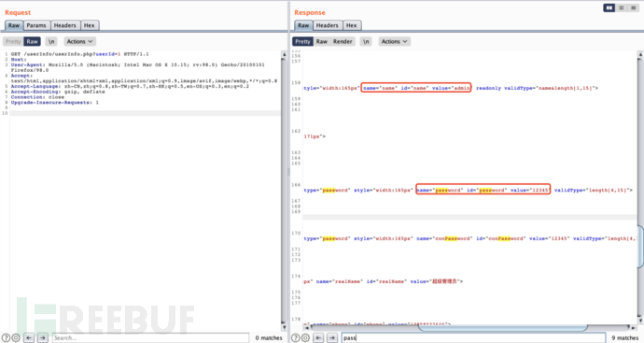This screenshot has height=343, width=644.
Task: Open the Response Headers tab
Action: [327, 25]
